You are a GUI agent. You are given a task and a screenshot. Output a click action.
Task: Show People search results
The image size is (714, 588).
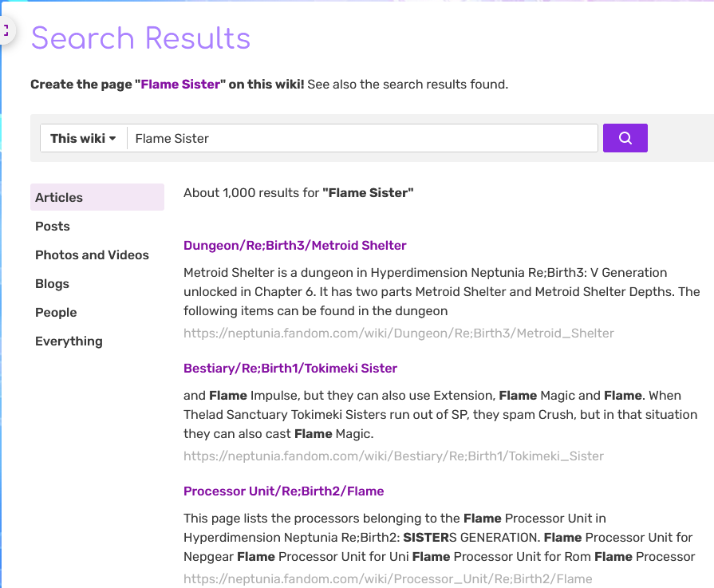[x=56, y=312]
